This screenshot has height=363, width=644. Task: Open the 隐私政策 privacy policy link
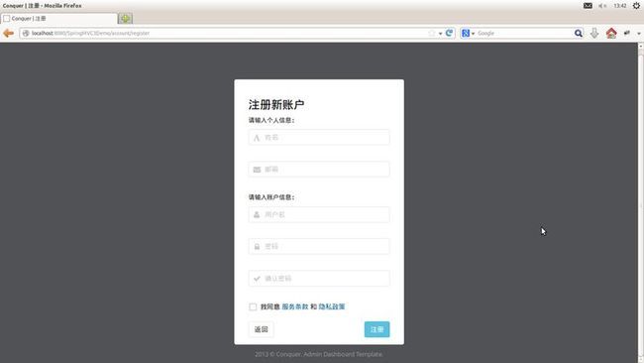[332, 306]
